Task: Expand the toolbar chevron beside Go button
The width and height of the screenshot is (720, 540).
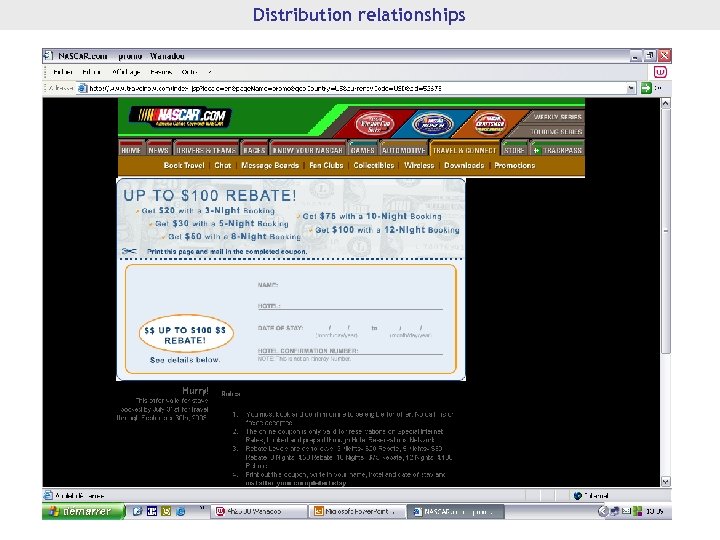Action: [658, 88]
